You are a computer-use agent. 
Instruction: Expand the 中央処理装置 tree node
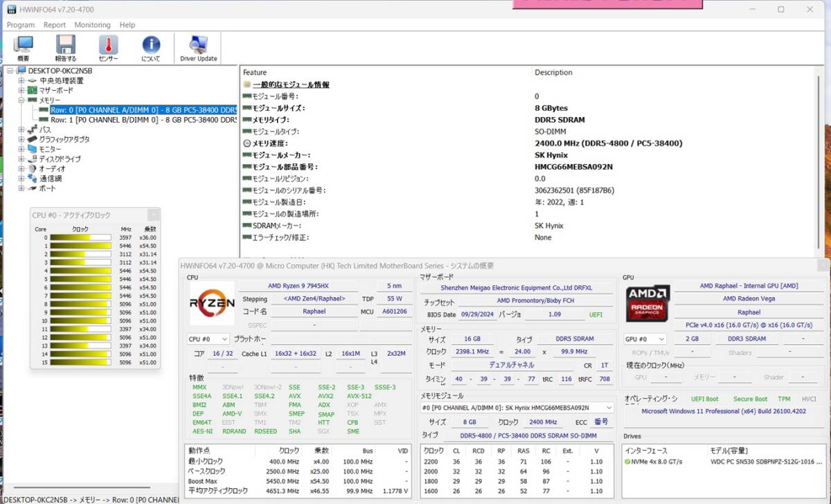click(x=21, y=81)
